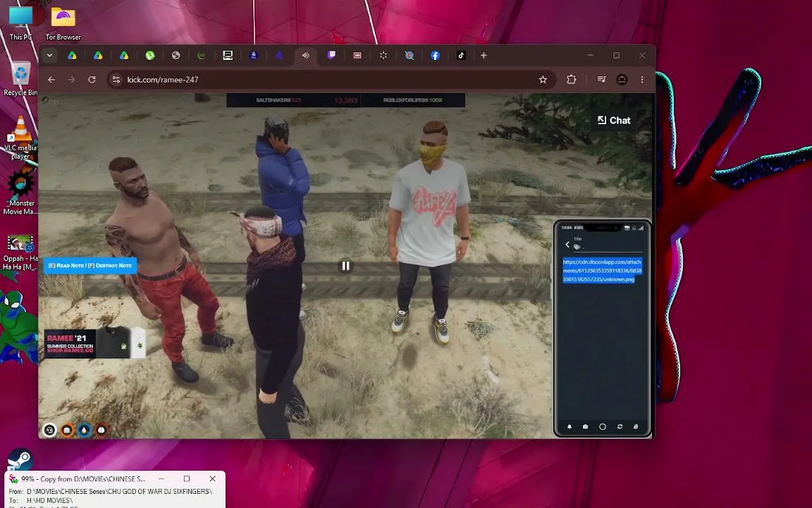Image resolution: width=812 pixels, height=508 pixels.
Task: Close the file copy dialog
Action: click(212, 478)
